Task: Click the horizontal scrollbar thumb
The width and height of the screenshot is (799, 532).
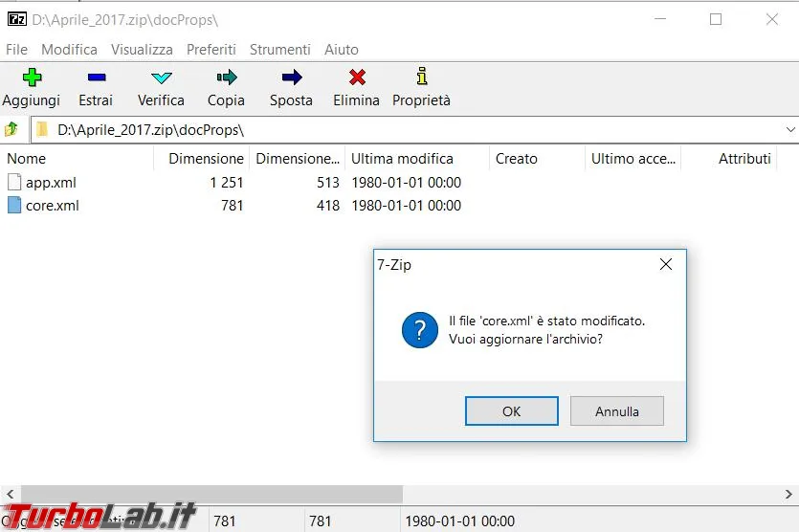Action: point(211,494)
